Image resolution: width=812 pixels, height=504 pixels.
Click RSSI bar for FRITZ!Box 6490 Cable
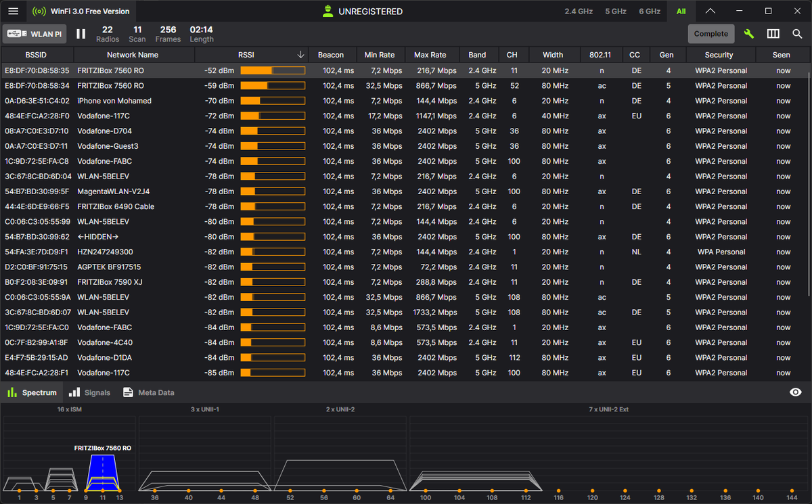[273, 206]
